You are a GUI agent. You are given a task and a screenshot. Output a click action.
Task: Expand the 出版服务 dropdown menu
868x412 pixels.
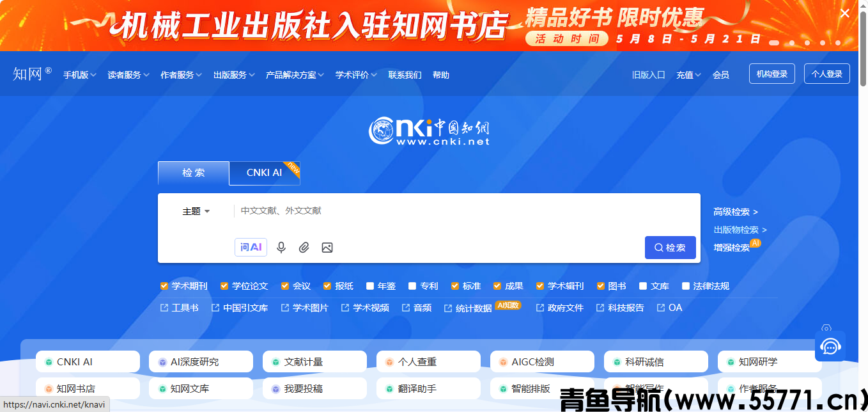tap(235, 75)
